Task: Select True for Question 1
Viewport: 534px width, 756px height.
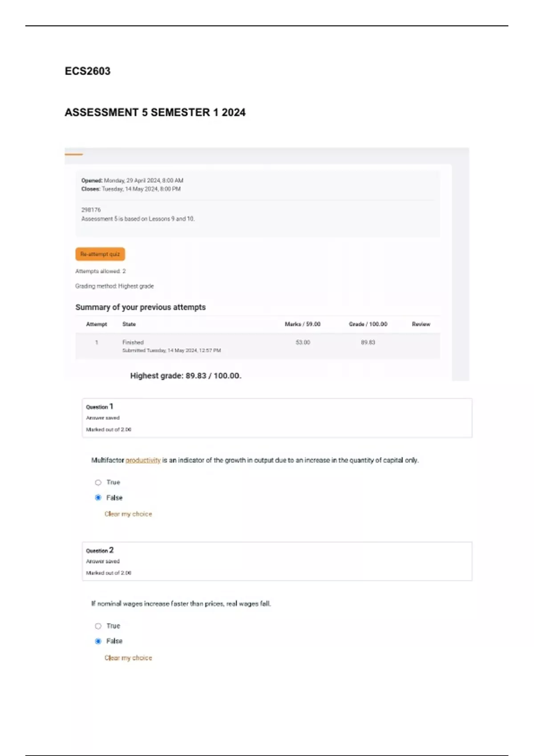Action: (98, 483)
